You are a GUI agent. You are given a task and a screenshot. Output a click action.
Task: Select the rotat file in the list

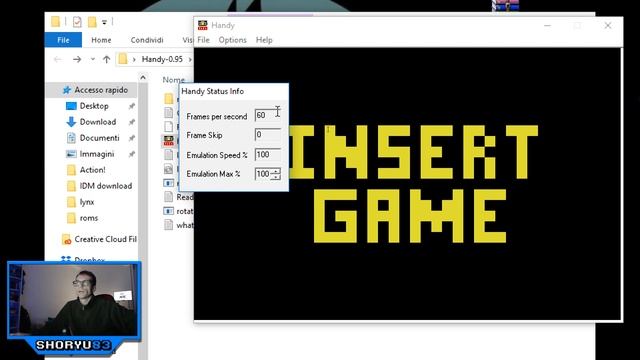[x=184, y=211]
